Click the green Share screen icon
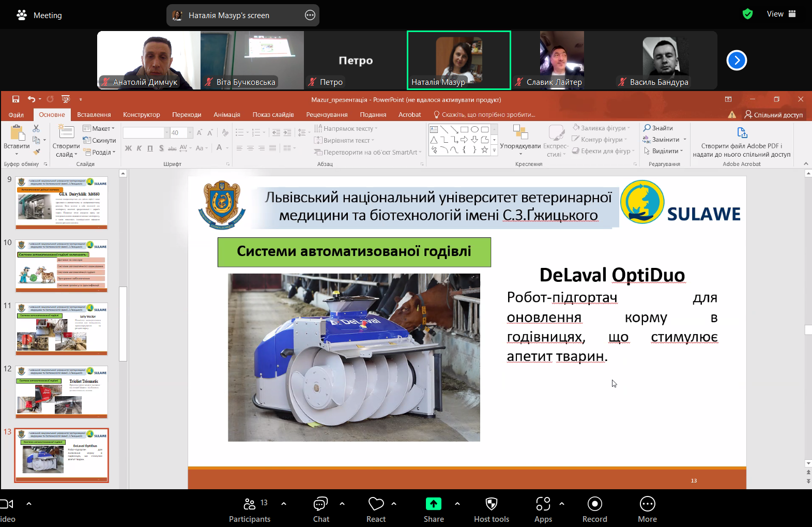This screenshot has width=812, height=527. (433, 504)
